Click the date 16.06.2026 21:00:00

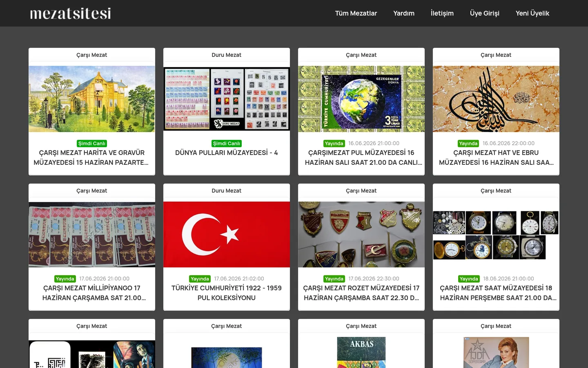pyautogui.click(x=374, y=144)
